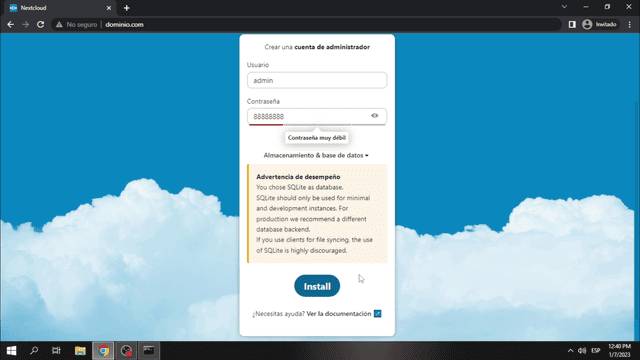Click the external link icon beside documentación
640x360 pixels.
coord(378,313)
